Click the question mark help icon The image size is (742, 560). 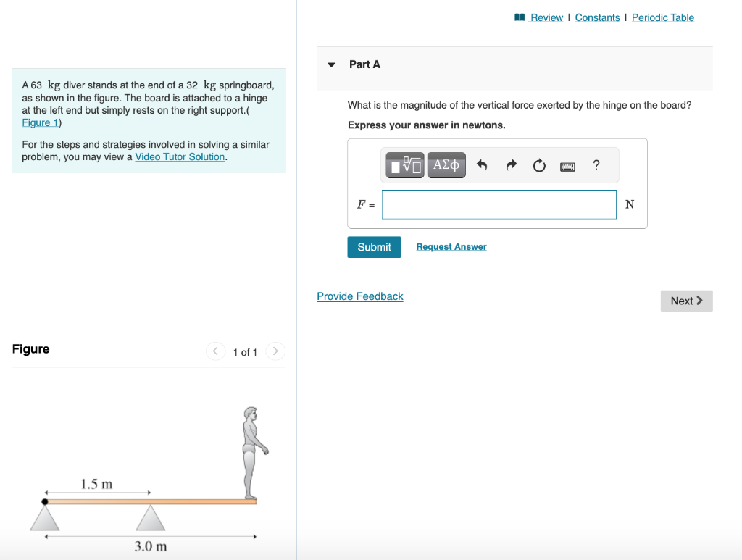[x=596, y=165]
